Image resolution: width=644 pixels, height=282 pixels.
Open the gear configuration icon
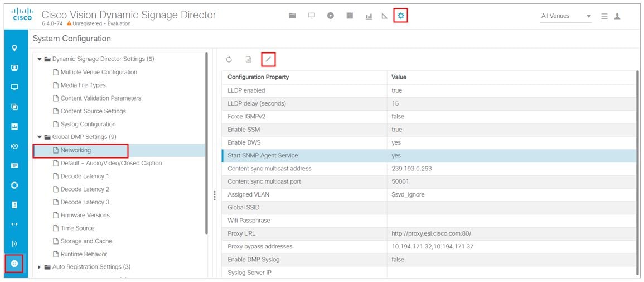point(401,16)
